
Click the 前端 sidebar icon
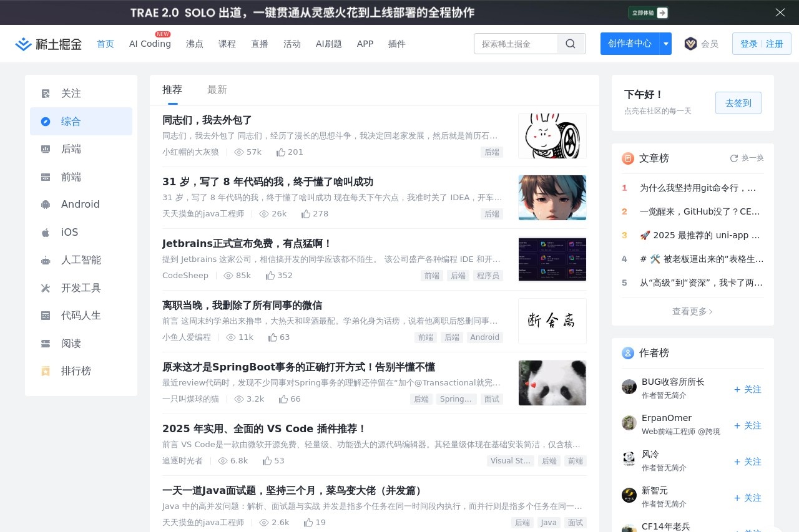(x=46, y=177)
